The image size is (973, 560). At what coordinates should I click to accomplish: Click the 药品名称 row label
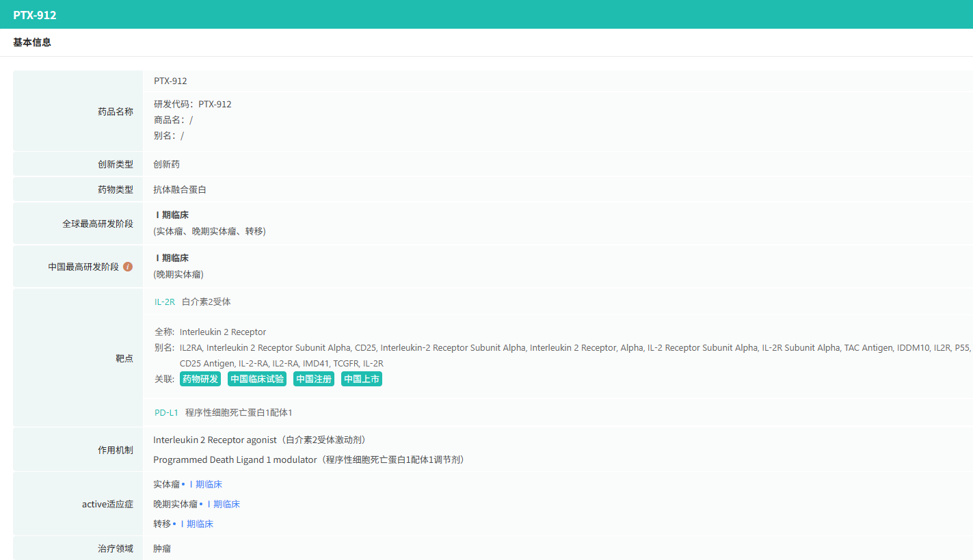coord(116,111)
